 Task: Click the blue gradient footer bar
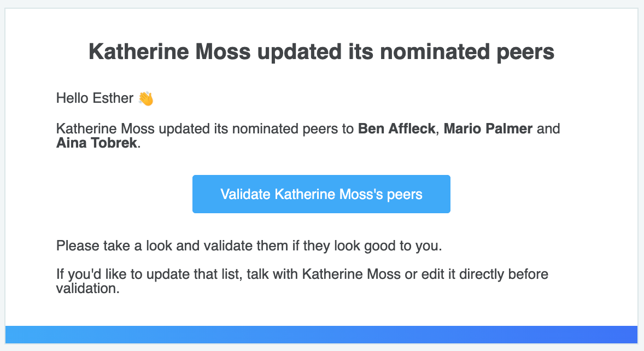point(321,335)
